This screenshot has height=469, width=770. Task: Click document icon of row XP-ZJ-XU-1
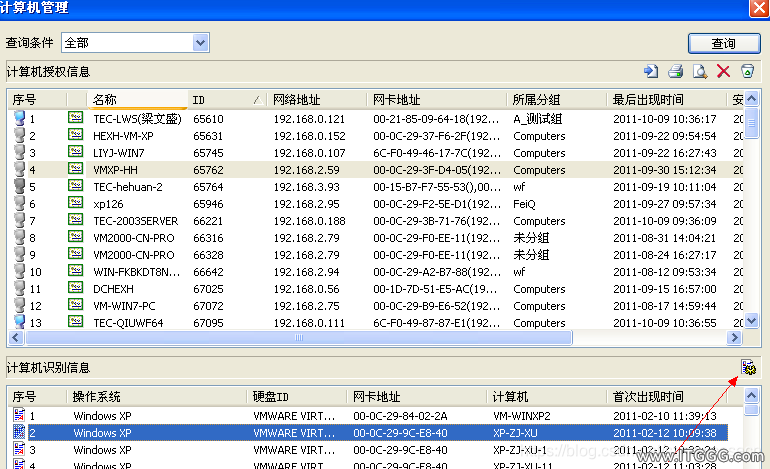(19, 449)
